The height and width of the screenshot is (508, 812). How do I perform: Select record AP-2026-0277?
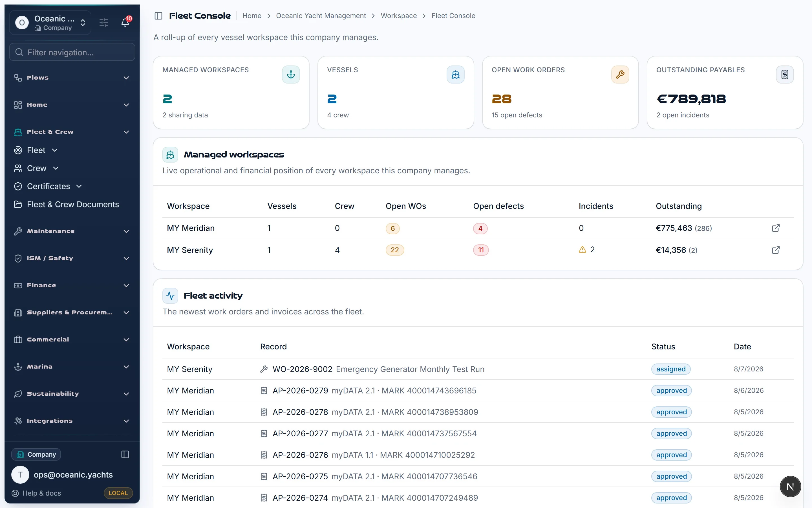300,433
